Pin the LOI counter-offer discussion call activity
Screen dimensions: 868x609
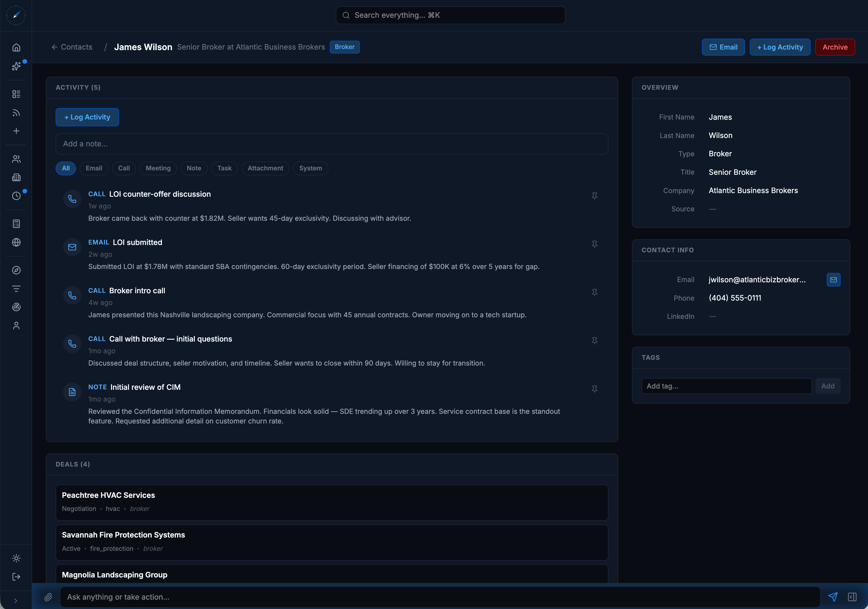click(x=595, y=196)
